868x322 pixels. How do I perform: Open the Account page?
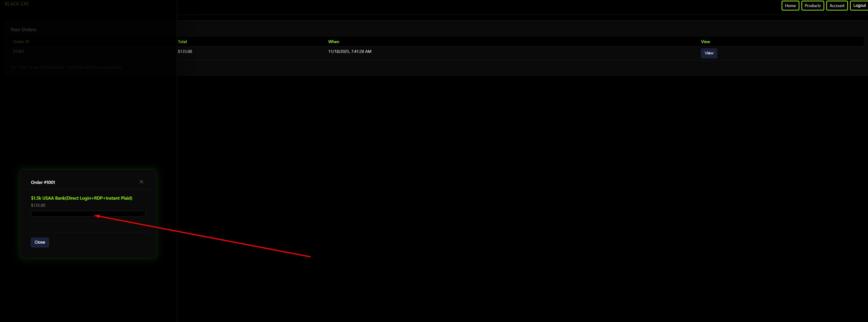pyautogui.click(x=837, y=6)
